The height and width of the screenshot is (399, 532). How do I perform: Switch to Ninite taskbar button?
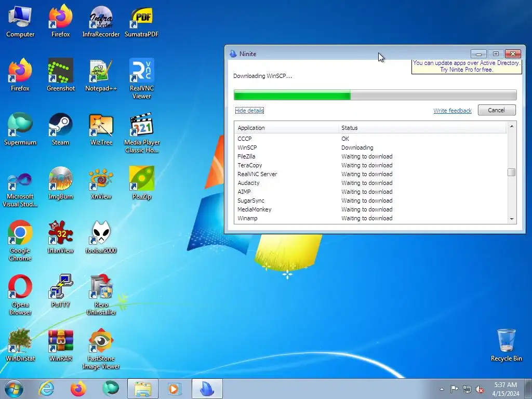coord(207,389)
